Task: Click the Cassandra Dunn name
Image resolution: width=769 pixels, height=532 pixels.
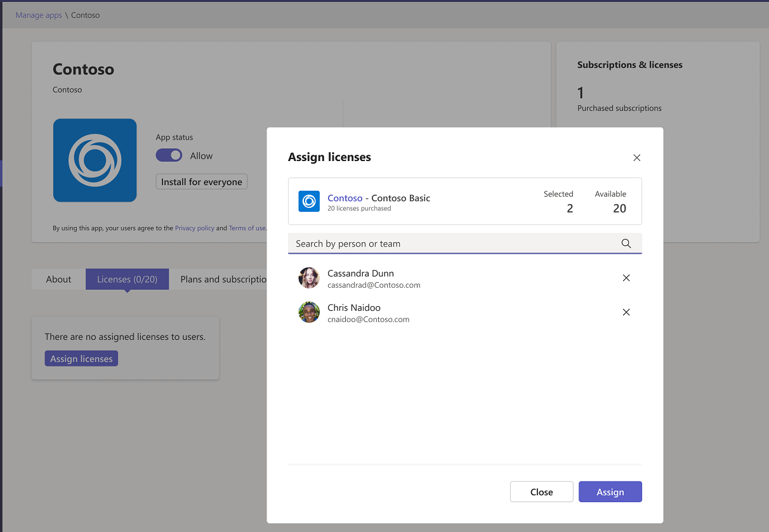Action: pyautogui.click(x=360, y=273)
